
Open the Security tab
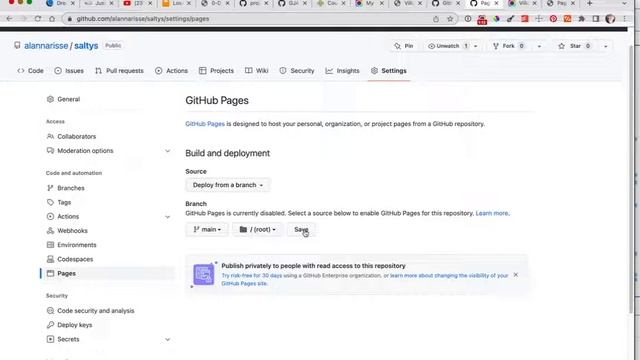[297, 71]
